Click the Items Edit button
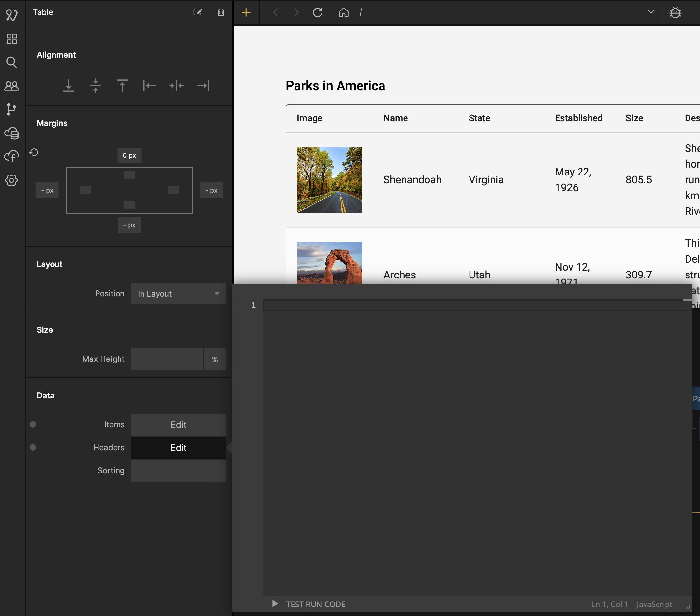 click(178, 425)
